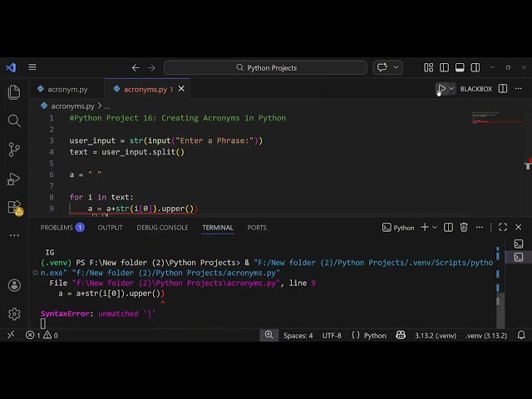Image resolution: width=532 pixels, height=399 pixels.
Task: Click the .venv (3.13.2) environment entry
Action: coord(486,336)
